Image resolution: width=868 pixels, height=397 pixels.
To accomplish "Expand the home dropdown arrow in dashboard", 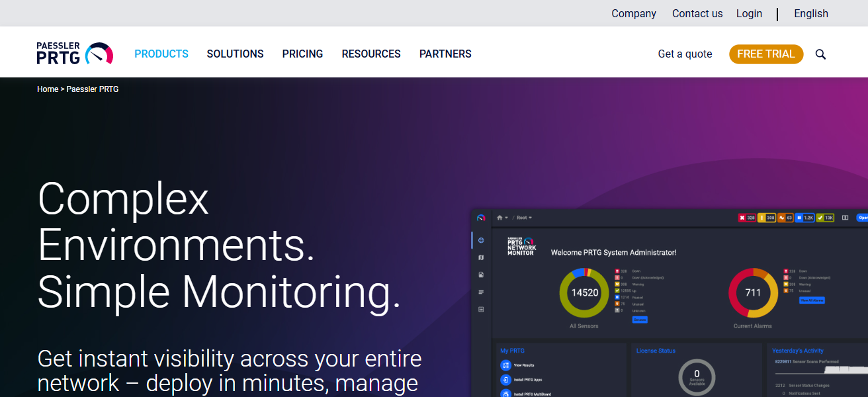I will click(507, 218).
